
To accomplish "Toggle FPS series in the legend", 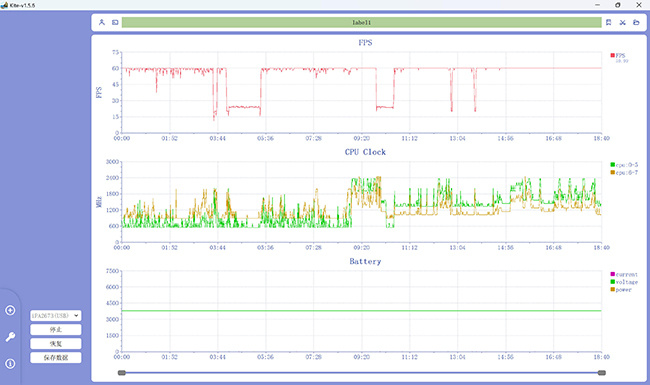I will point(618,56).
